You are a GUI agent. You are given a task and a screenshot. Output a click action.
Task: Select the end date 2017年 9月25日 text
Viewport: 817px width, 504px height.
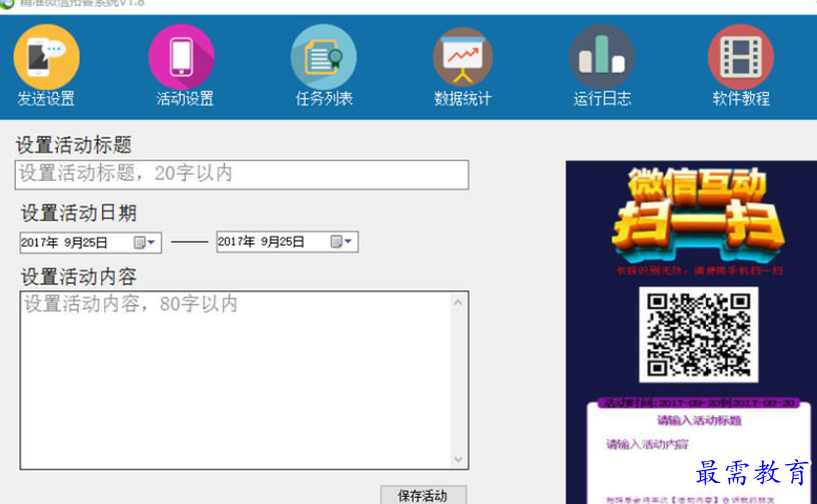(x=261, y=242)
